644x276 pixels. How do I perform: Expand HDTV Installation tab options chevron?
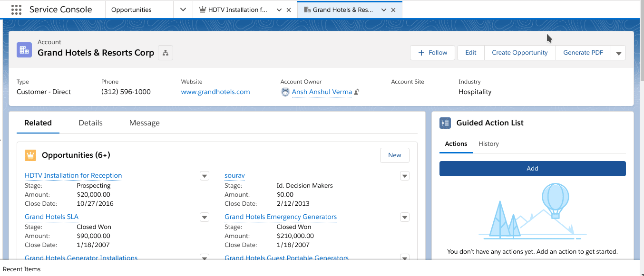click(x=279, y=10)
